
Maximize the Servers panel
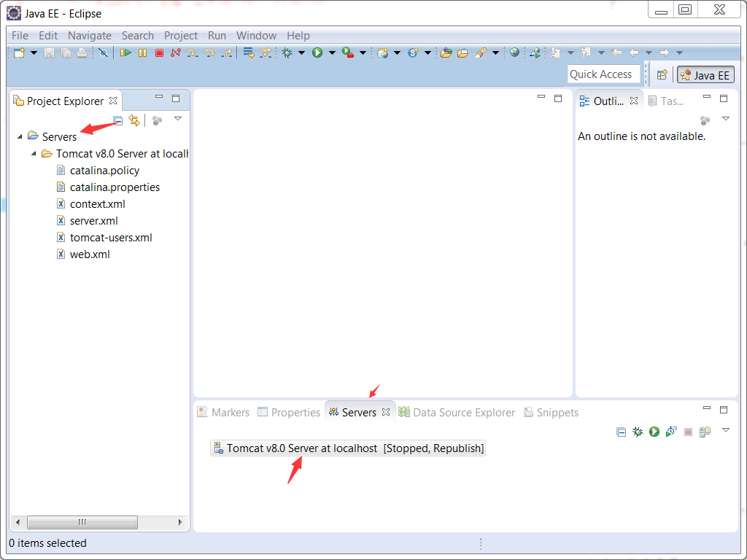pos(724,410)
